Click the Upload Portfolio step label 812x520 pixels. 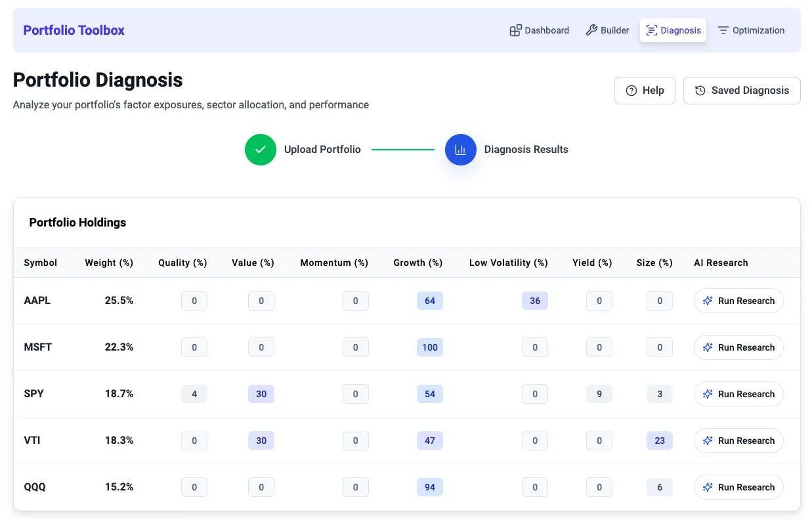pos(322,150)
